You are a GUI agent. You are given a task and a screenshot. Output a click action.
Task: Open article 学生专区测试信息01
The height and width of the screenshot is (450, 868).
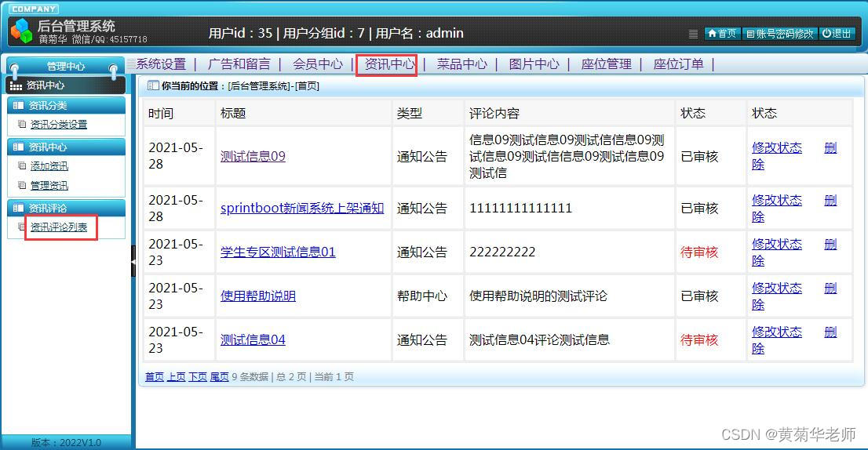(278, 252)
